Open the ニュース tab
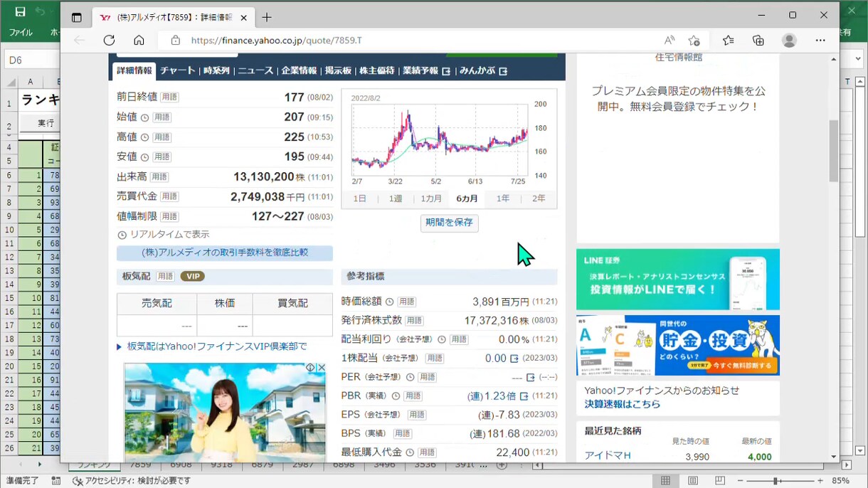 click(255, 71)
